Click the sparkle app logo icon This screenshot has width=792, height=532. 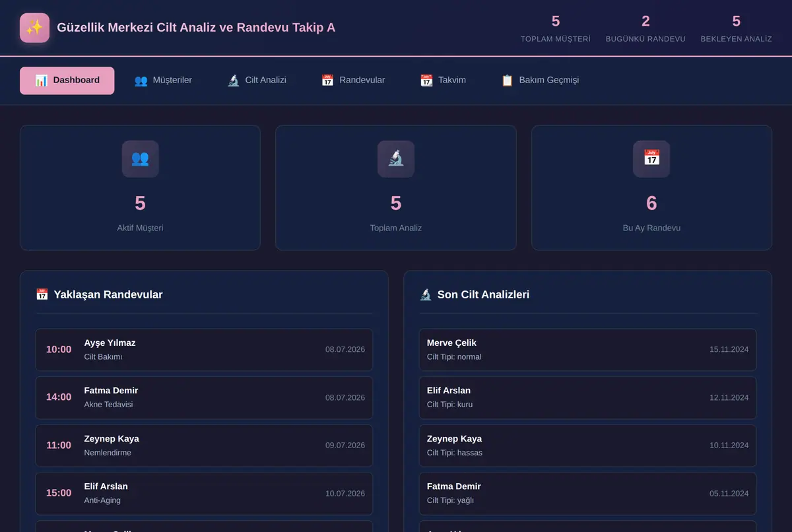(x=34, y=28)
